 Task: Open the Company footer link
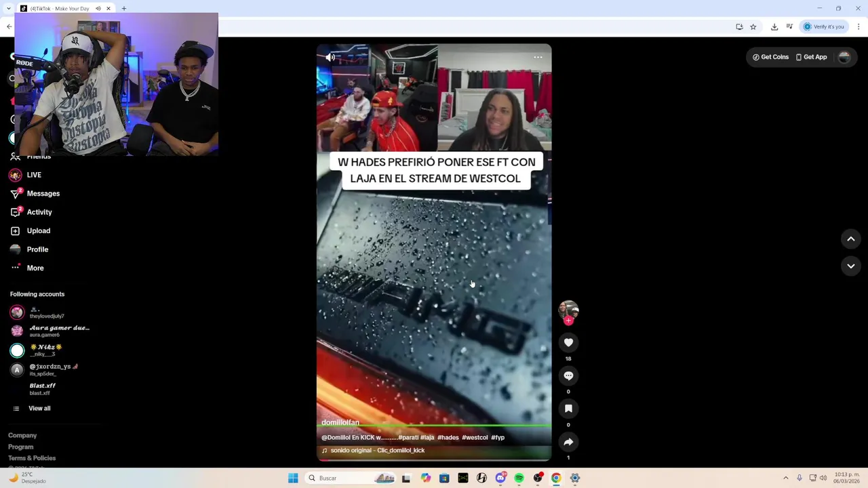(22, 436)
